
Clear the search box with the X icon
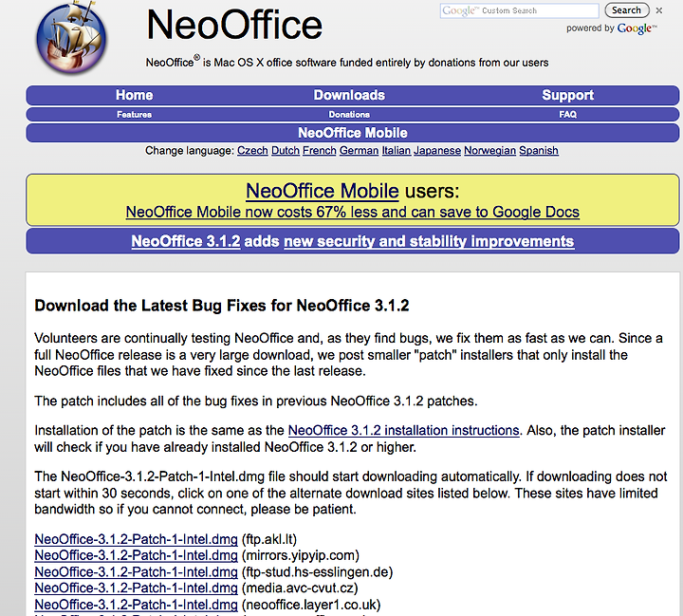[659, 10]
